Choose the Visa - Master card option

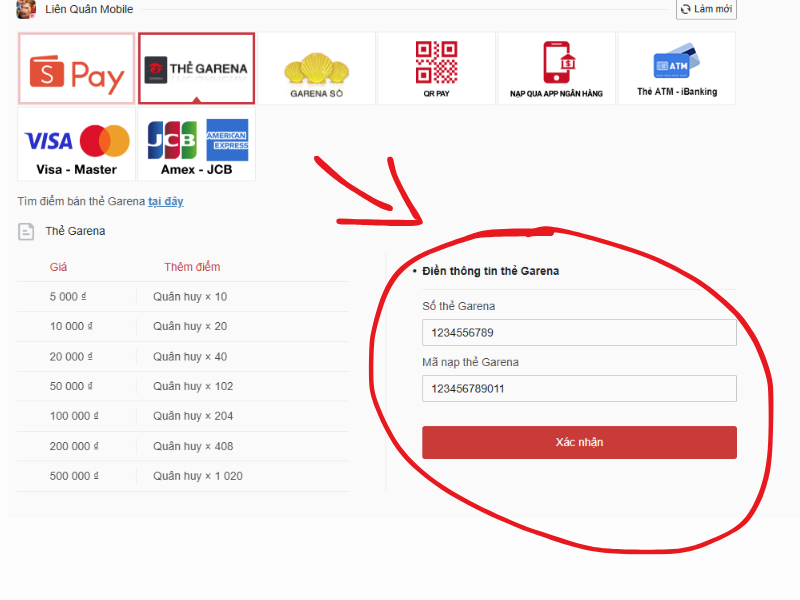coord(77,144)
